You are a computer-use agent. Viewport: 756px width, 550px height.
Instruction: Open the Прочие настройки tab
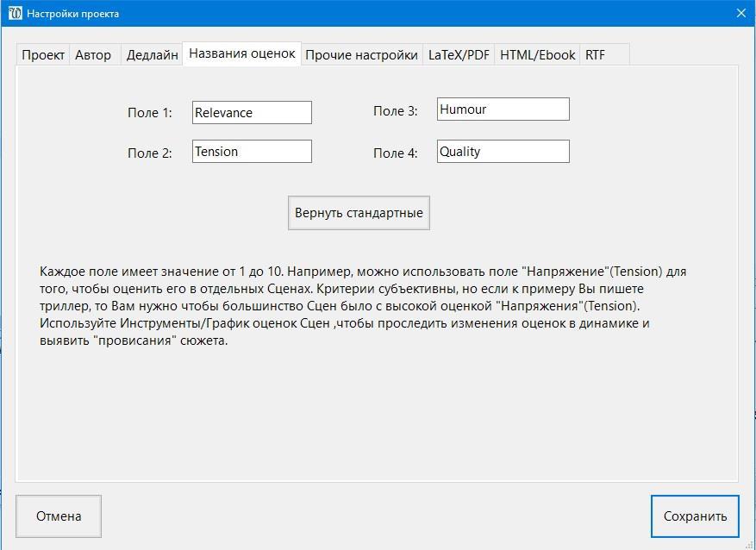[x=361, y=54]
